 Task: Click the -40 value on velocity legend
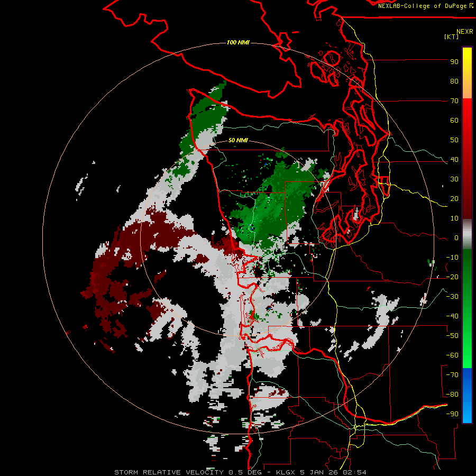tap(452, 316)
